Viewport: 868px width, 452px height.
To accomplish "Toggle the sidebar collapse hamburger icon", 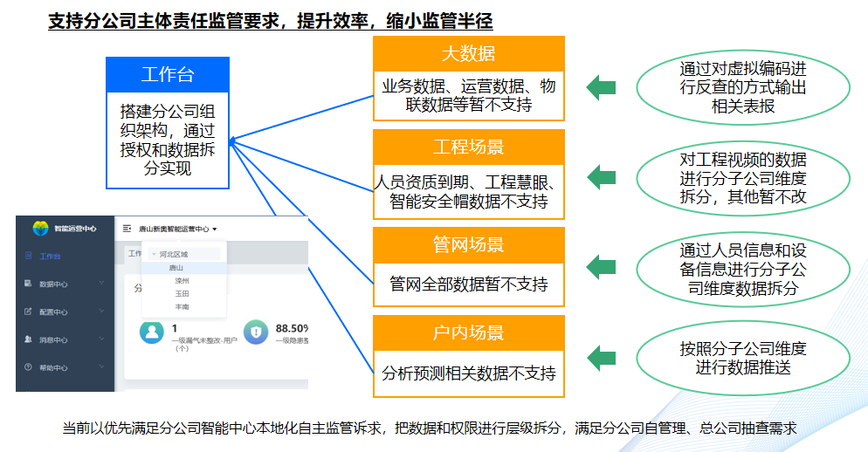I will click(x=127, y=229).
